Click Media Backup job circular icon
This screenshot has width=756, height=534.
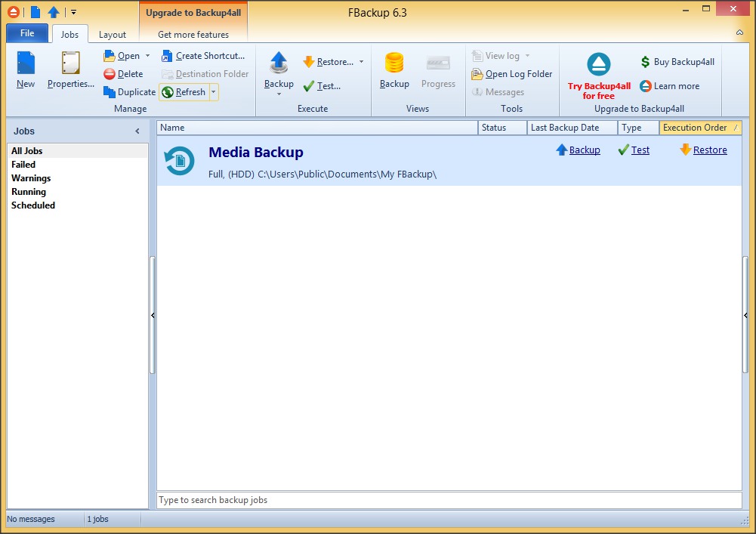179,161
